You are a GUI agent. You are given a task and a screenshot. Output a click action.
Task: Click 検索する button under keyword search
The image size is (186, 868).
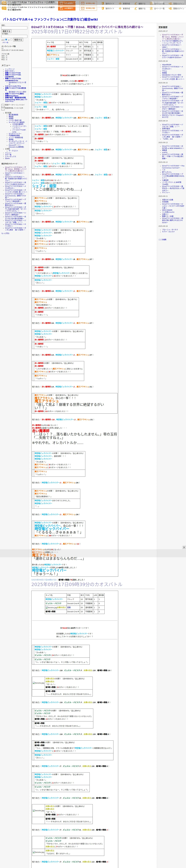click(6, 31)
